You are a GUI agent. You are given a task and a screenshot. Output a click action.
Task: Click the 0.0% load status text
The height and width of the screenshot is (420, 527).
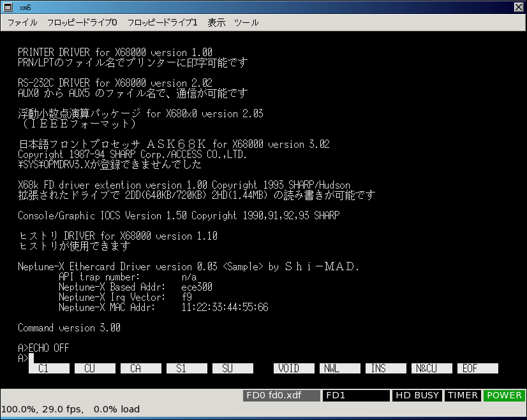[117, 409]
